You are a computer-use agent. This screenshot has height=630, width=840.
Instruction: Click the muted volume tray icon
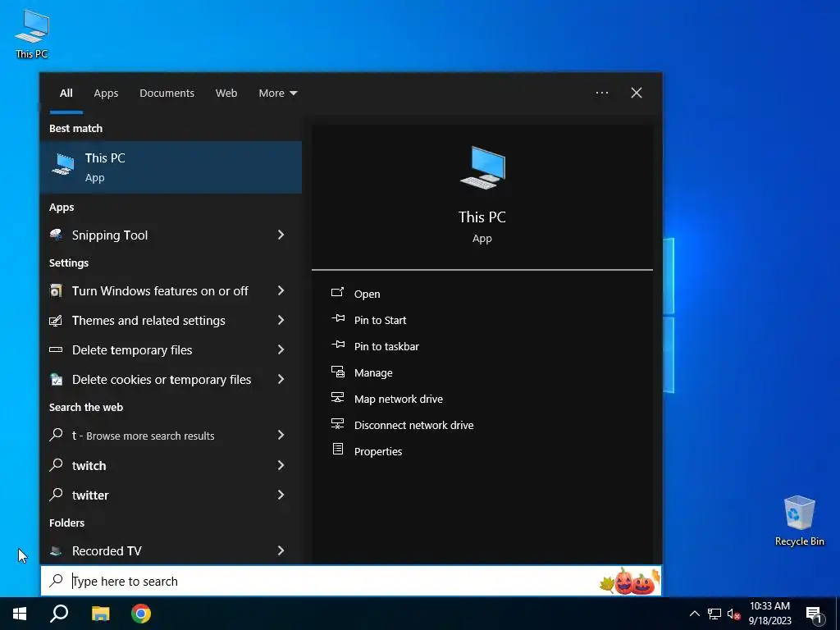tap(734, 614)
